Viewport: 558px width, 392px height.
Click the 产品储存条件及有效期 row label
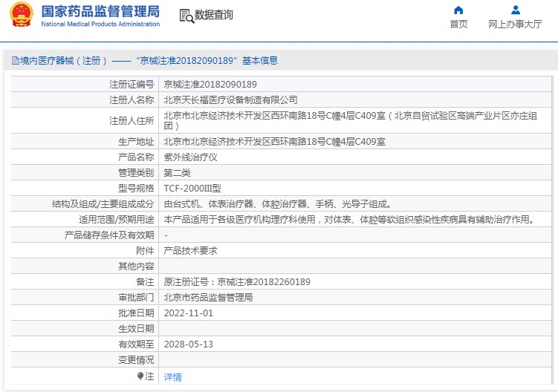pyautogui.click(x=109, y=235)
